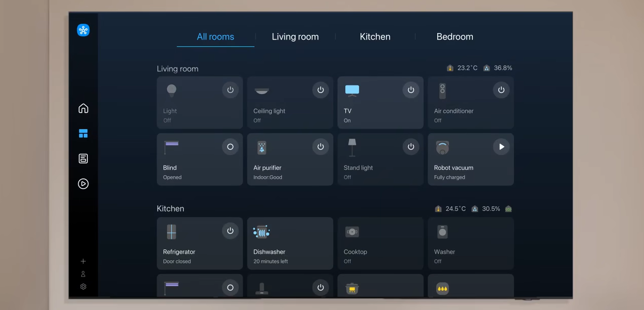Screen dimensions: 644x310
Task: Open the list/news icon in sidebar
Action: 83,159
